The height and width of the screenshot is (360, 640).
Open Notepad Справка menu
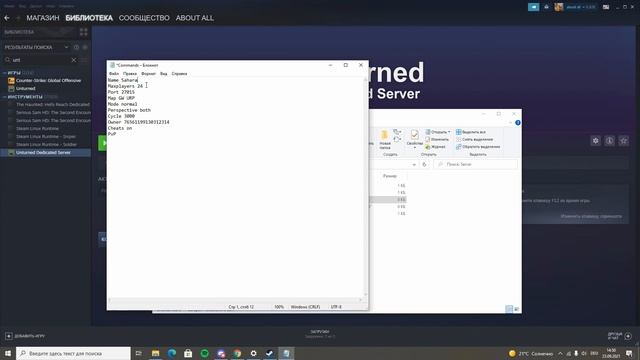click(x=179, y=74)
